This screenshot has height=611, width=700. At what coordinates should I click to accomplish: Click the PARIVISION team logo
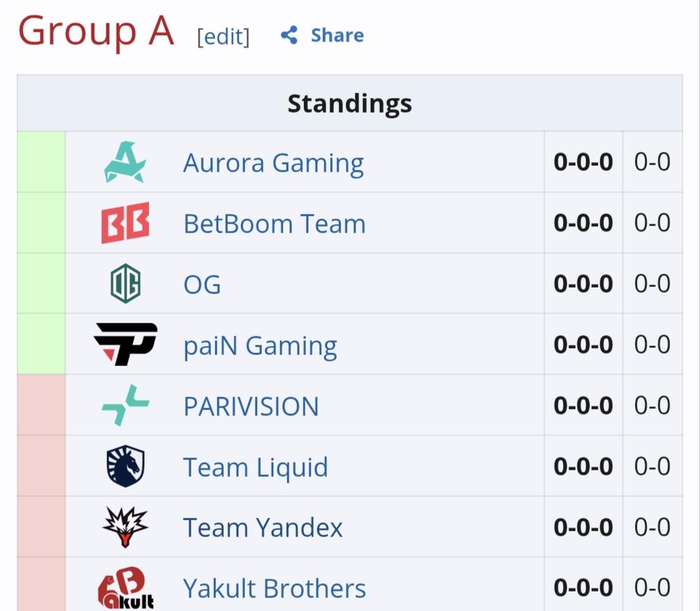125,406
